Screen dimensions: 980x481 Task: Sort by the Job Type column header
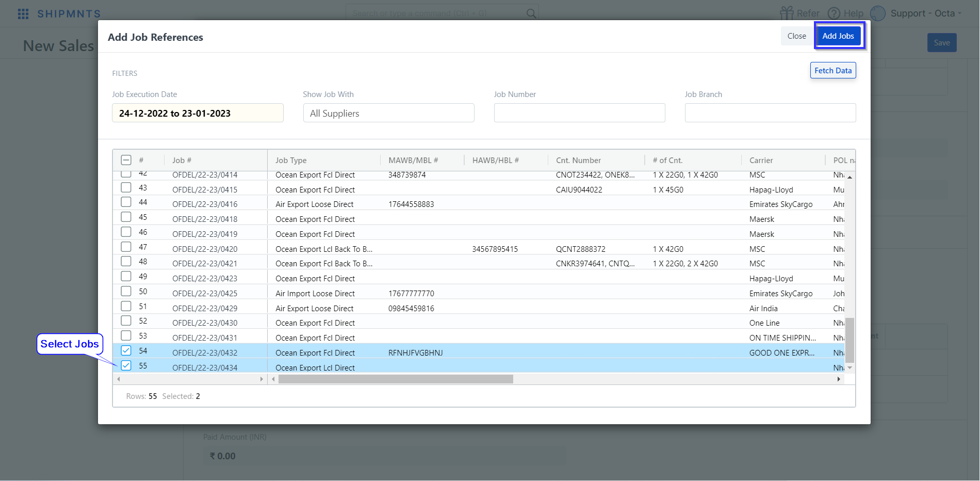[x=291, y=161]
